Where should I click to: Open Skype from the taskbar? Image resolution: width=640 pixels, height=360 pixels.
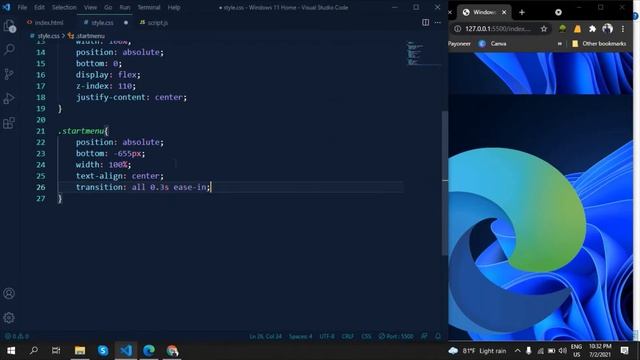[x=103, y=351]
